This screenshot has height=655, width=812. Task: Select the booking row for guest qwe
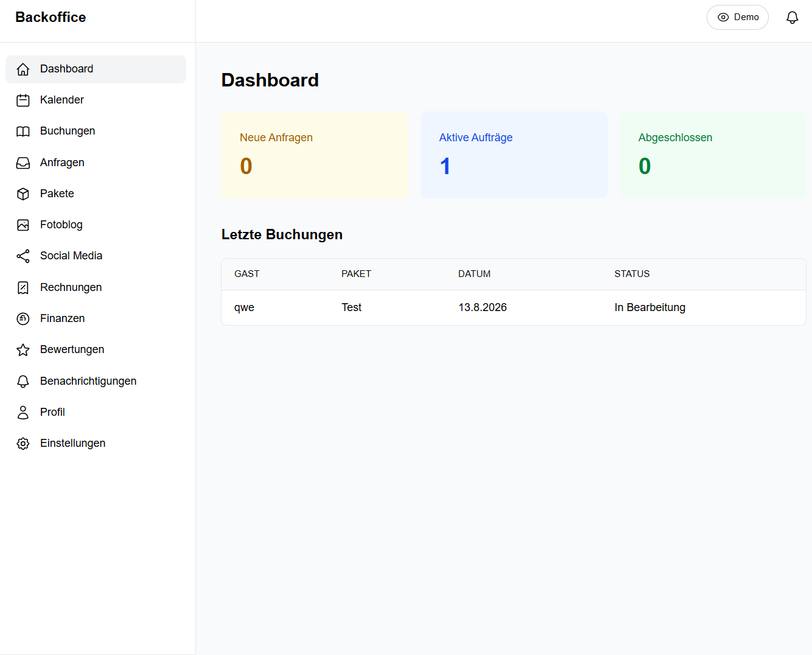point(514,308)
